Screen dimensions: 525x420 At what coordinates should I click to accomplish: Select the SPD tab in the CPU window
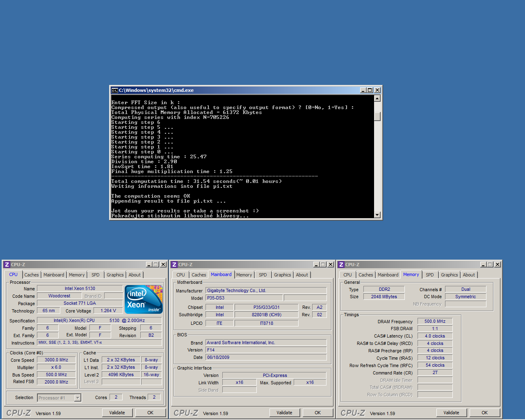(96, 275)
